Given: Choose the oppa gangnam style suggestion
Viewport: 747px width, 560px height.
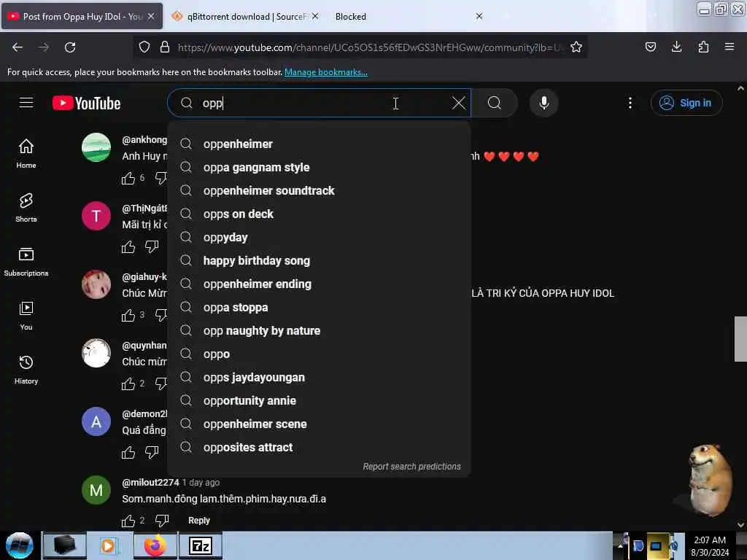Looking at the screenshot, I should pyautogui.click(x=320, y=167).
